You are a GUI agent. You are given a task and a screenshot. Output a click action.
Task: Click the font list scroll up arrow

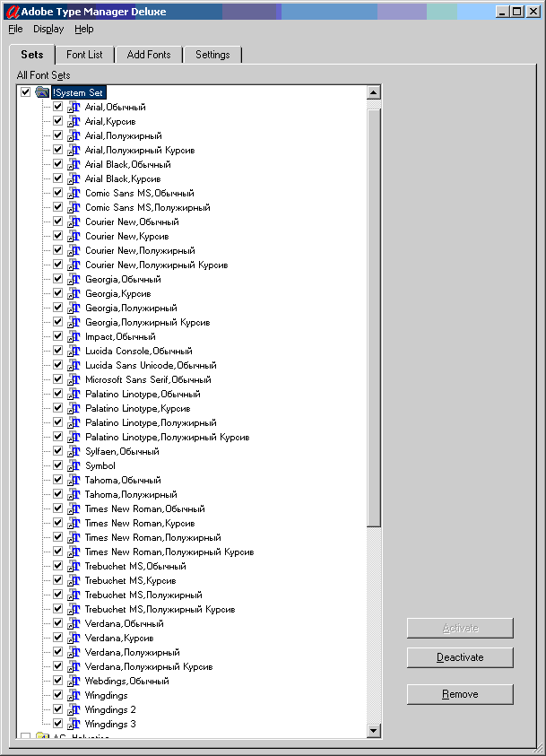[374, 92]
